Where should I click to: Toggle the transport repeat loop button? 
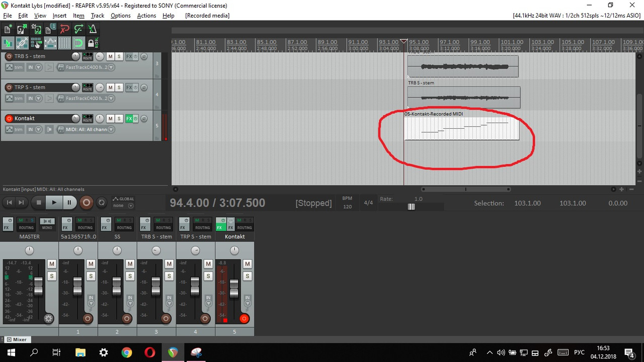click(x=102, y=203)
